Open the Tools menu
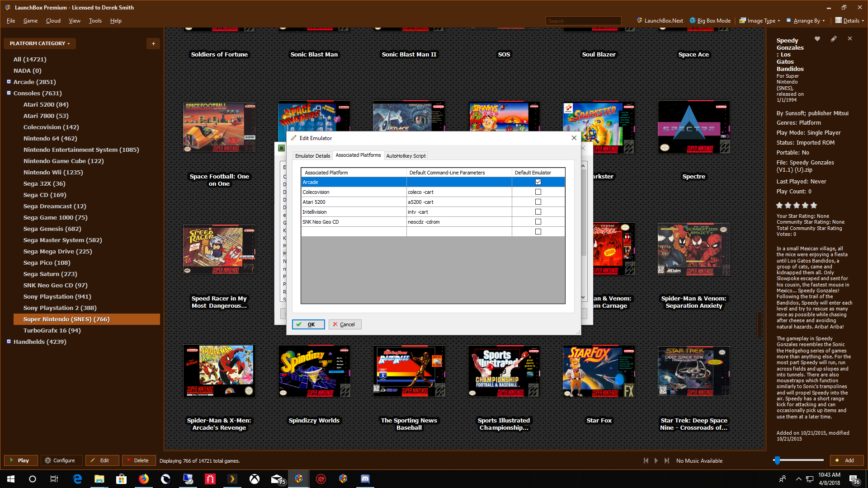 pos(95,21)
